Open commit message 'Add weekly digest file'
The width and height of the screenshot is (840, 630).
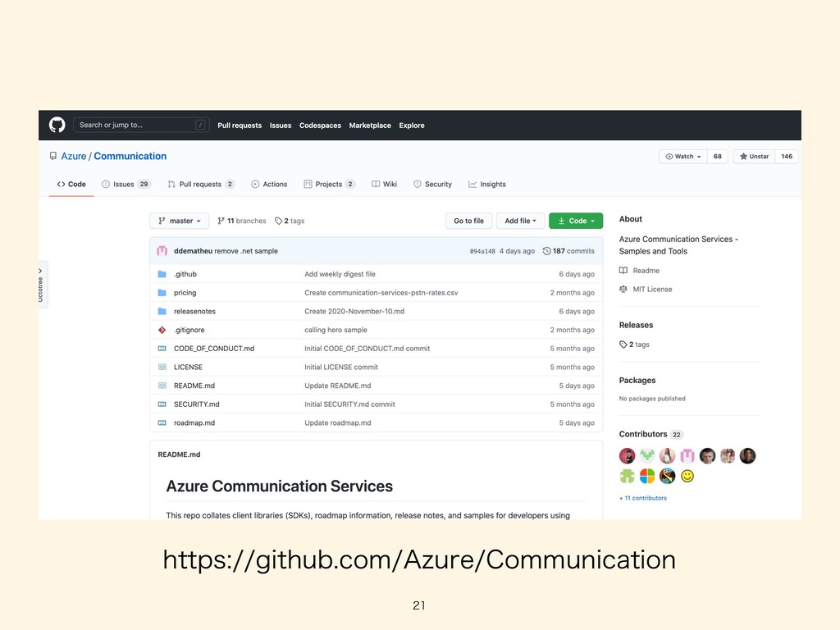340,274
